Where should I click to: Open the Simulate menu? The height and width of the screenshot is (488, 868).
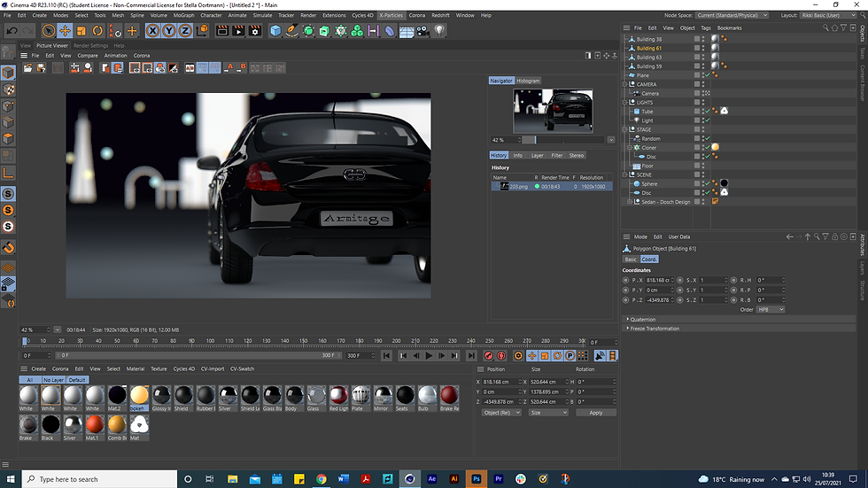tap(262, 15)
